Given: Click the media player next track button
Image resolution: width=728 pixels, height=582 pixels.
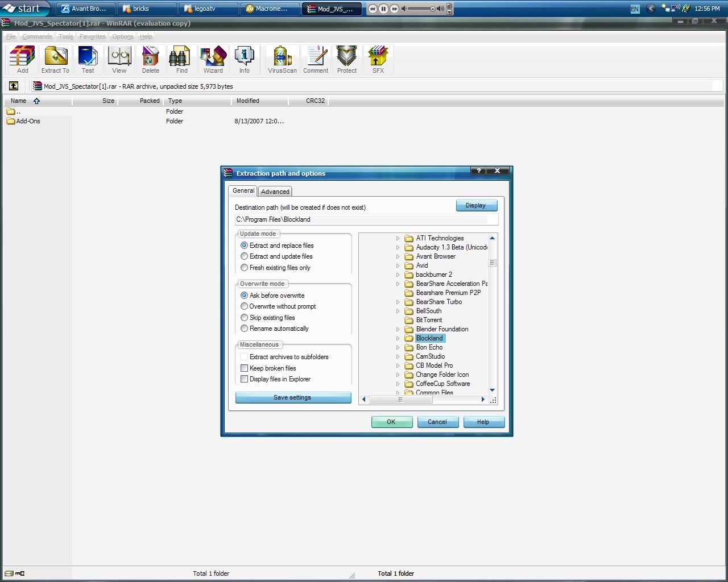Looking at the screenshot, I should click(394, 9).
